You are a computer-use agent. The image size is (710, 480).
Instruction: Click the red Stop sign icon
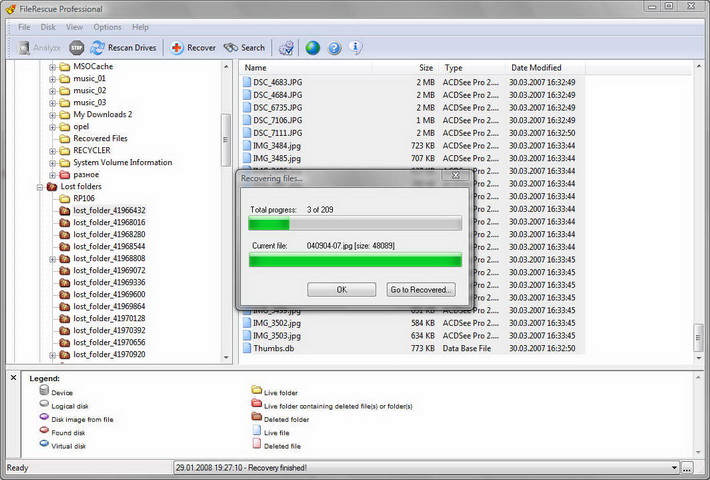pyautogui.click(x=77, y=48)
